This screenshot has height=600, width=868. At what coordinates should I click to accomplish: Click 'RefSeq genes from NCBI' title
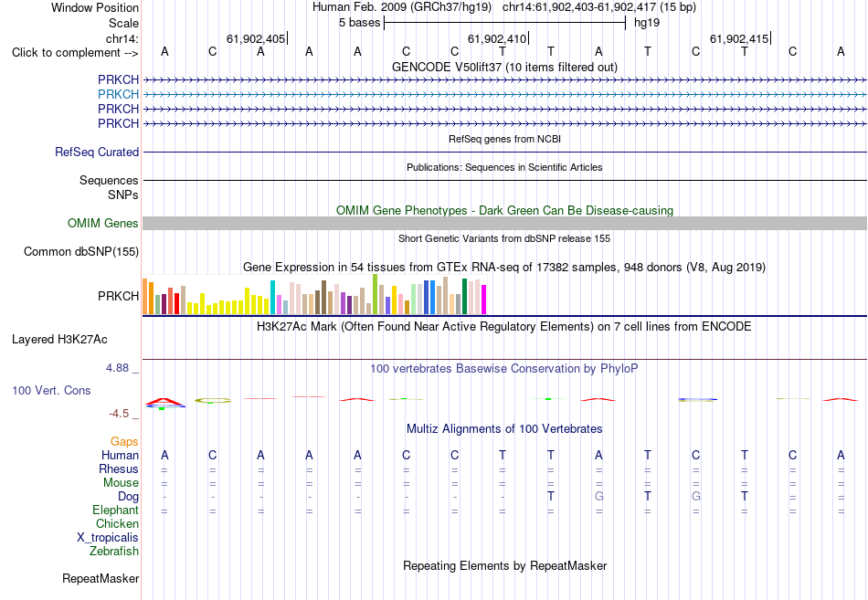point(505,139)
